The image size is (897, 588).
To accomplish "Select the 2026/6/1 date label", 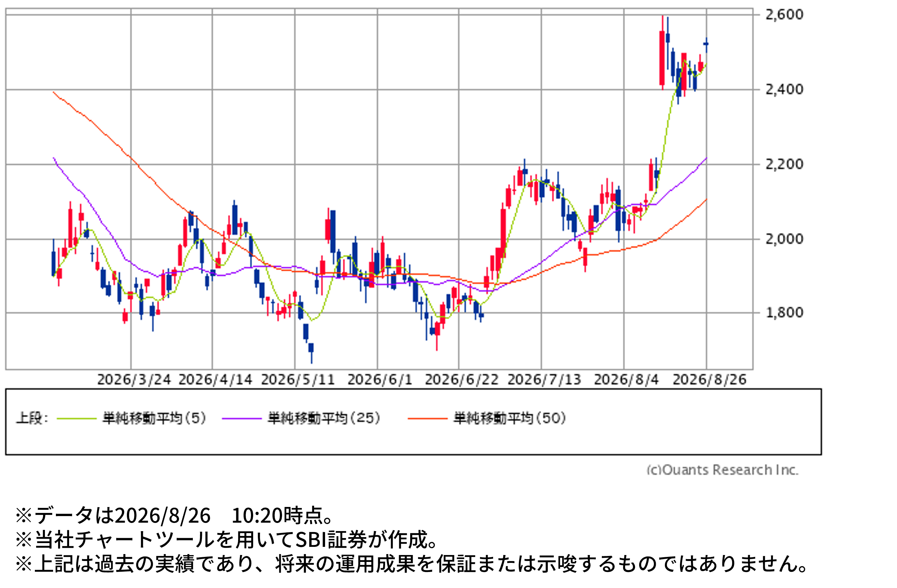I will pos(380,379).
